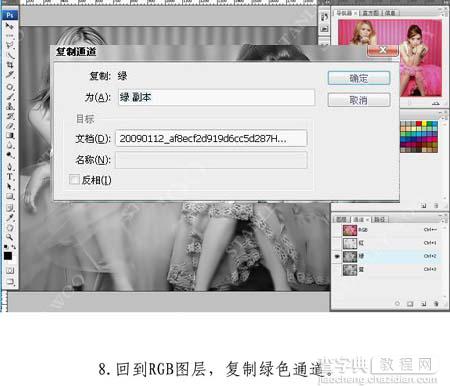Switch to the 图层 Layers tab
The height and width of the screenshot is (386, 450).
point(341,219)
